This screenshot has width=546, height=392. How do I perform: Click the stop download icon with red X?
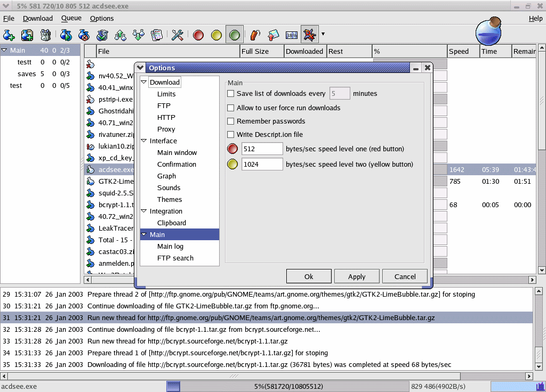click(x=84, y=35)
